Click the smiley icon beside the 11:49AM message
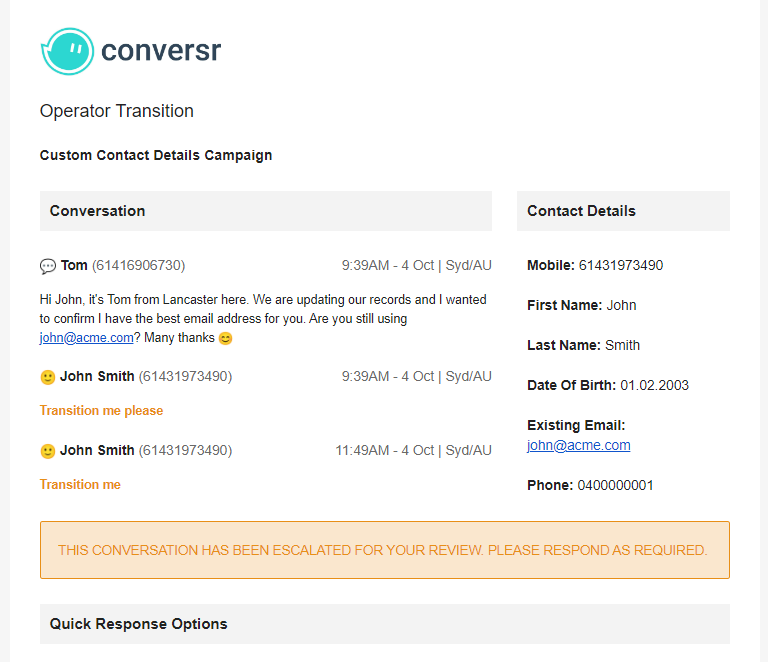 tap(48, 451)
